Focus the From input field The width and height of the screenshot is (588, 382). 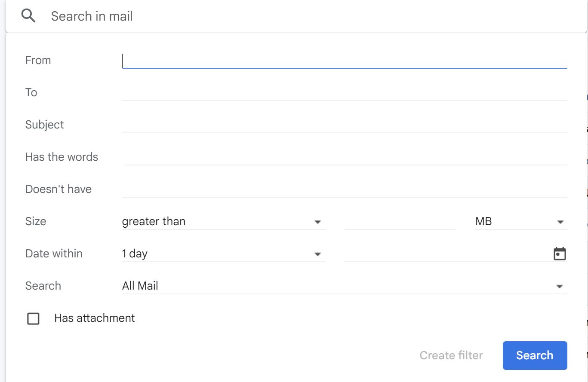pos(345,61)
